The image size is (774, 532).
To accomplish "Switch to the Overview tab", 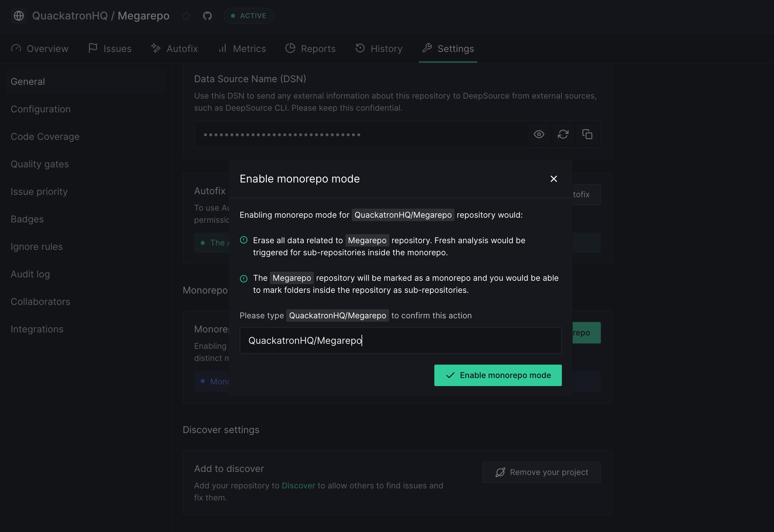I will [x=40, y=49].
